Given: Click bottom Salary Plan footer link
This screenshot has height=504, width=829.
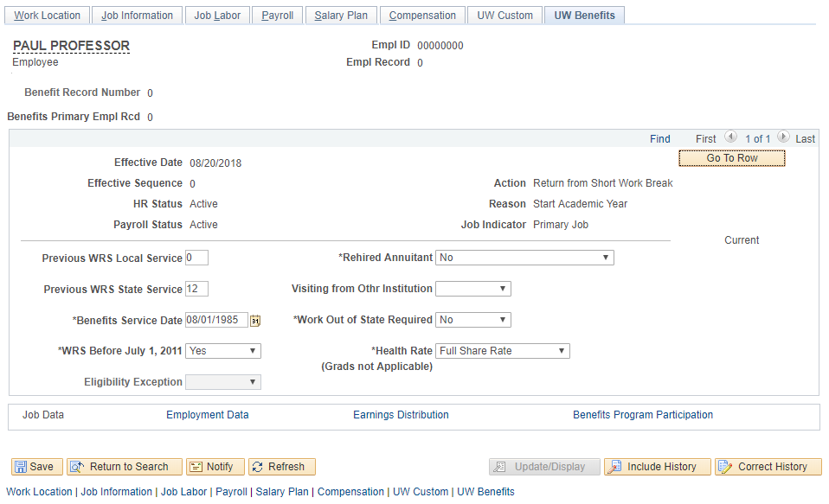Looking at the screenshot, I should click(282, 491).
